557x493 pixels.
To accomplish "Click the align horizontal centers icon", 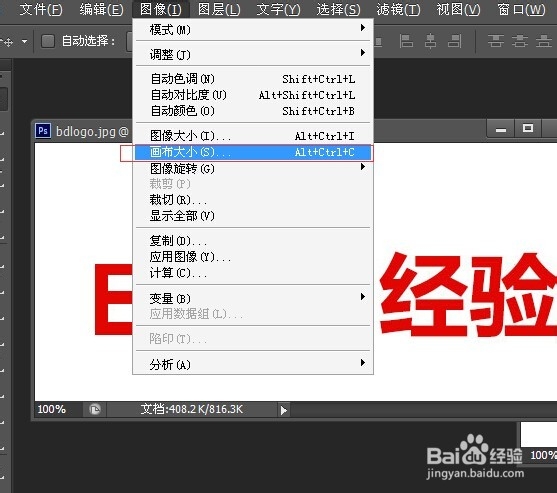I will pos(431,41).
